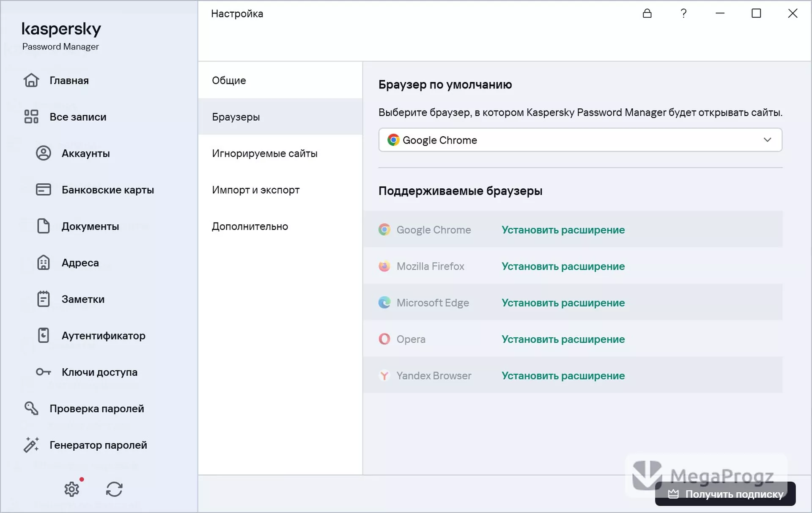Click the Браузер по умолчанию heading
This screenshot has height=513, width=812.
(445, 84)
